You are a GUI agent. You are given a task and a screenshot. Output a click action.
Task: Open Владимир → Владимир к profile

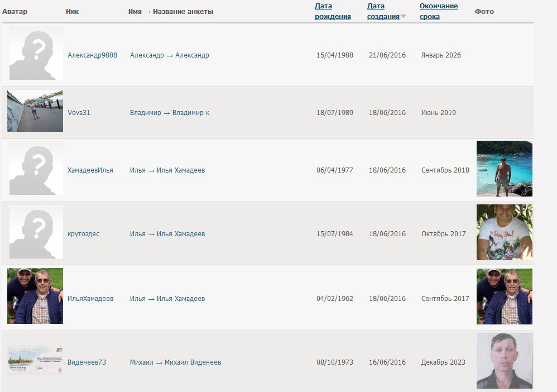pos(170,113)
